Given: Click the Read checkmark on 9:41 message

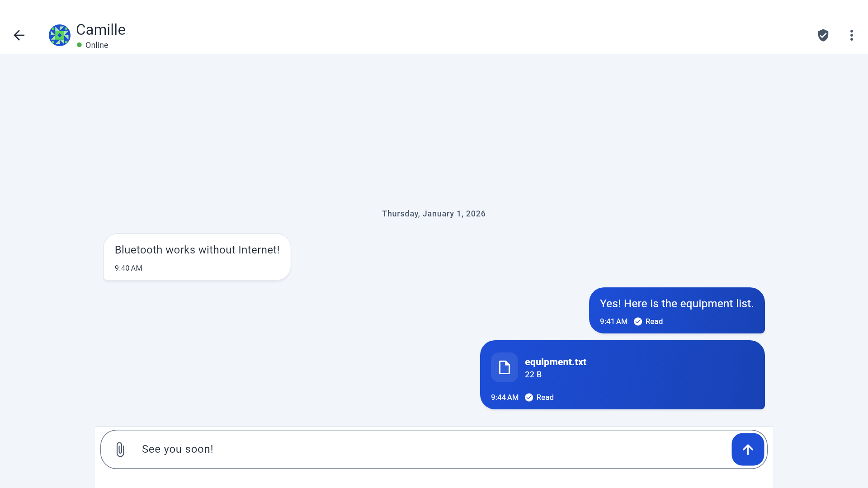Looking at the screenshot, I should point(638,321).
